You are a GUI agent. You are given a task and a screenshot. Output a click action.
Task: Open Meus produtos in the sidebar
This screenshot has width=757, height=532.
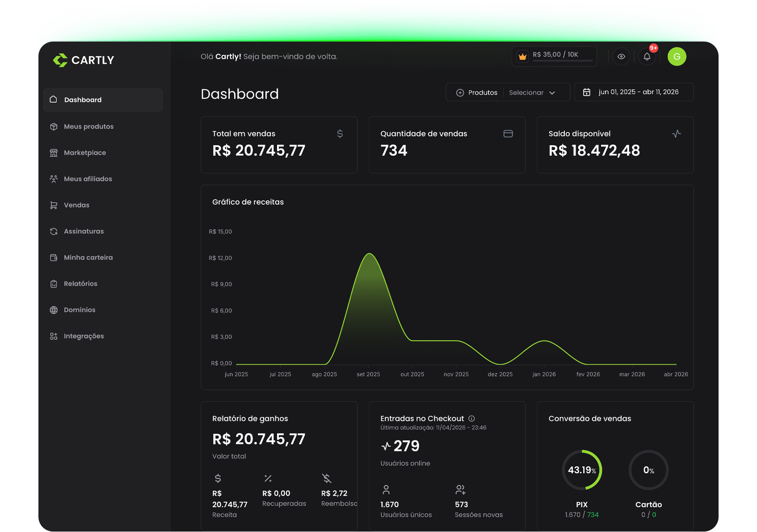(x=88, y=126)
